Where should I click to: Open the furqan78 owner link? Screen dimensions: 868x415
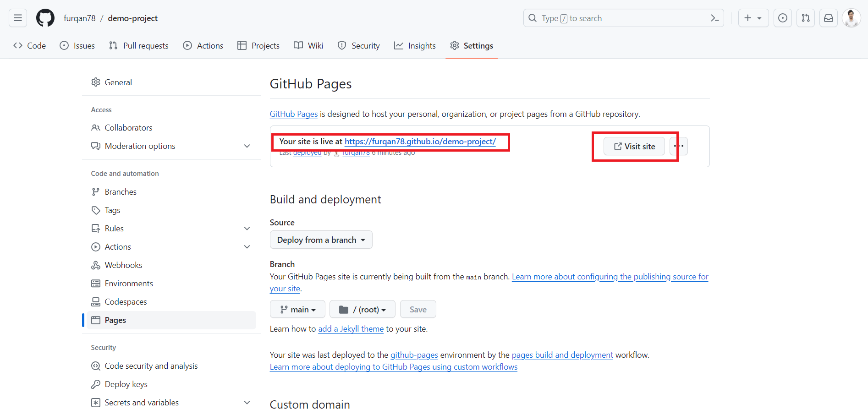coord(80,18)
